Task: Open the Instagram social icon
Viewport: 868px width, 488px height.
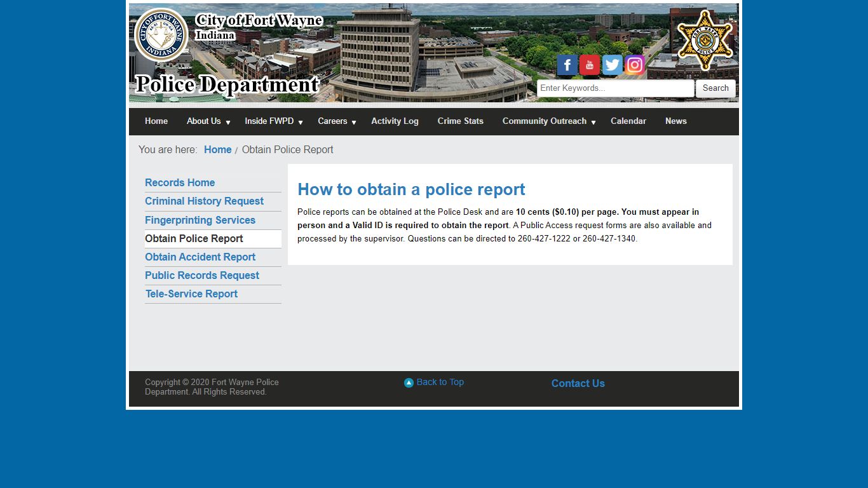Action: point(635,65)
